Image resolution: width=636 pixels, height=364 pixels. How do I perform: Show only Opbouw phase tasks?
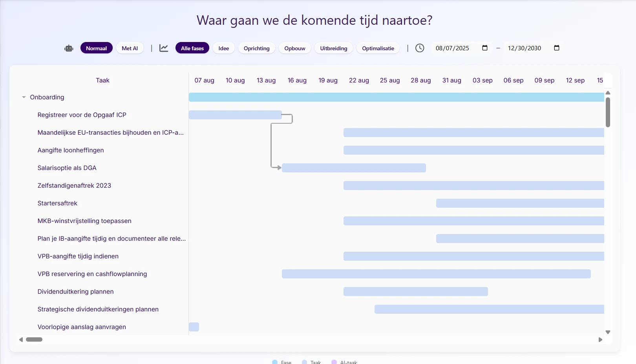294,48
